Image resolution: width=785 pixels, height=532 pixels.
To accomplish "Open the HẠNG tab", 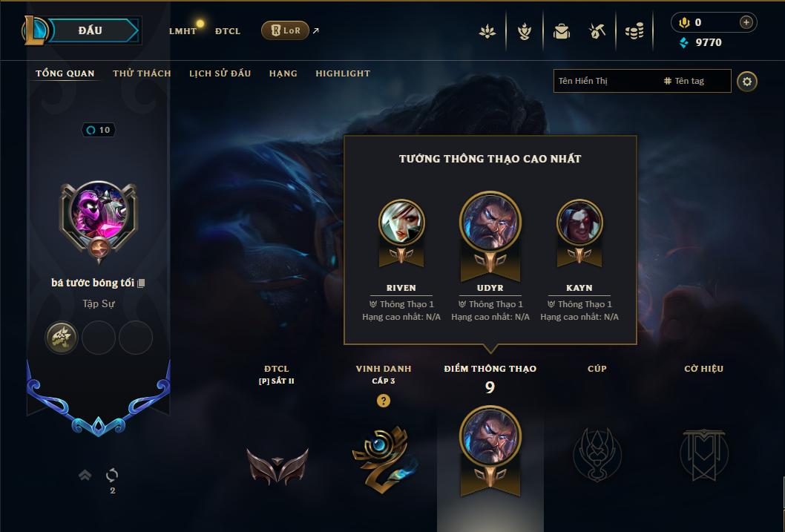I will coord(283,73).
